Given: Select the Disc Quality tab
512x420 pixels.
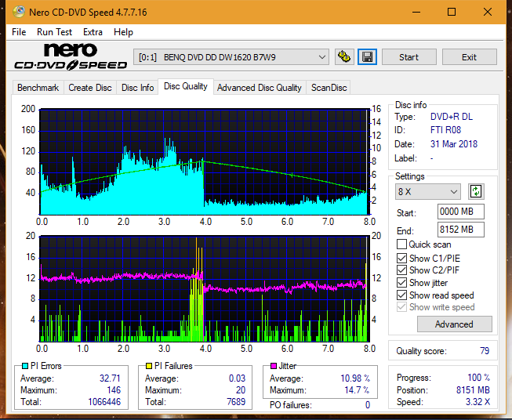Looking at the screenshot, I should click(x=186, y=86).
